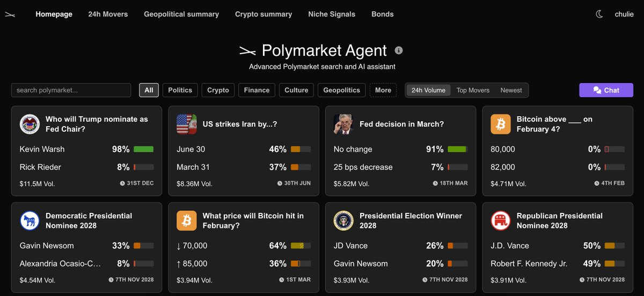This screenshot has width=644, height=296.
Task: Open 'Fed decision in March?' market
Action: pos(402,124)
